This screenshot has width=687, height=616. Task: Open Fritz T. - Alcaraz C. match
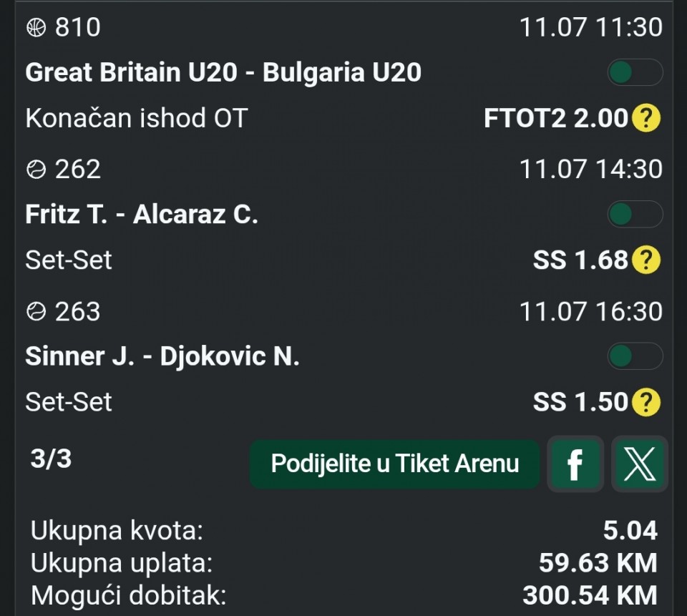point(142,214)
